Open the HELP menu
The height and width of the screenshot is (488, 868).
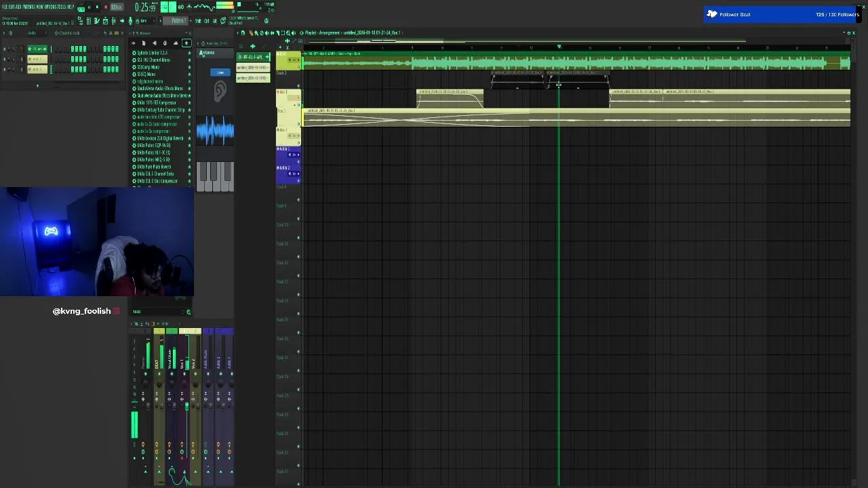(x=71, y=7)
